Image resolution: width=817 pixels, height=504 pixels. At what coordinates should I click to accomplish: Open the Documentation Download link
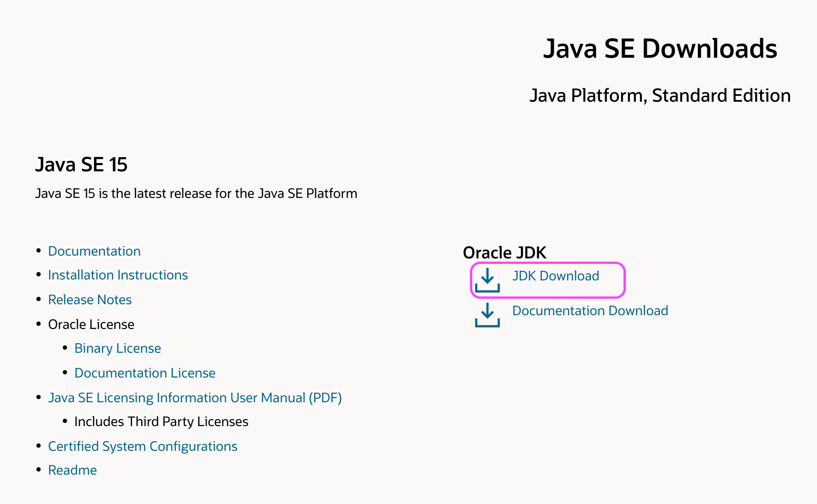(590, 311)
